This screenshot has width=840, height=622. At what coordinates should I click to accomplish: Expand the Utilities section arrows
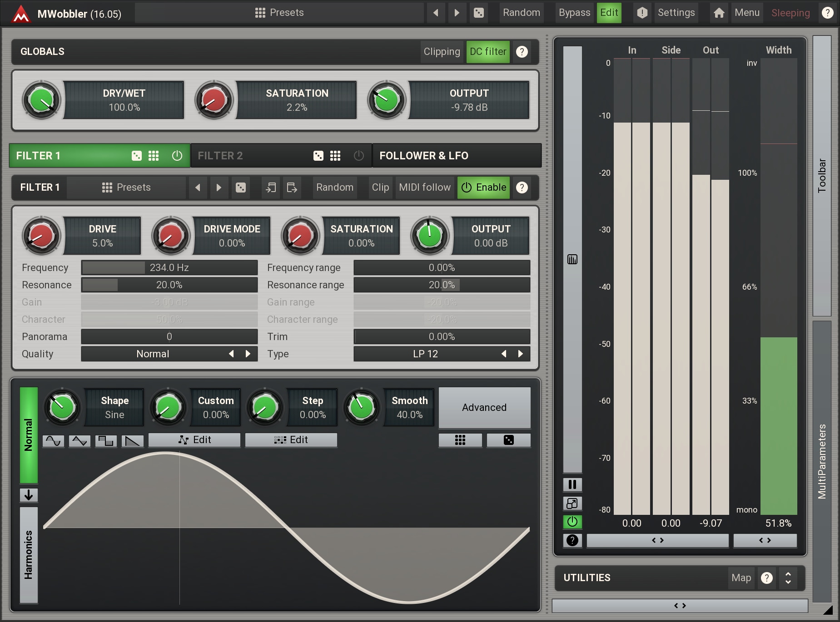click(788, 578)
